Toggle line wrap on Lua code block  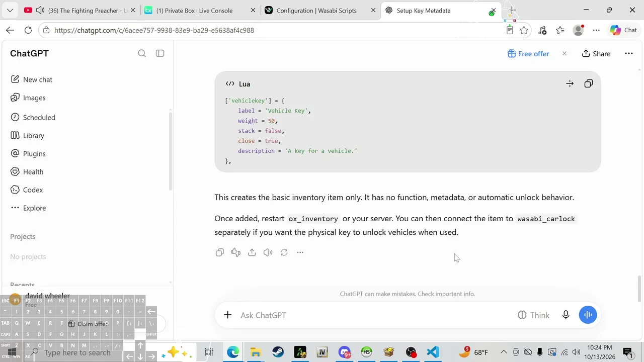tap(570, 83)
